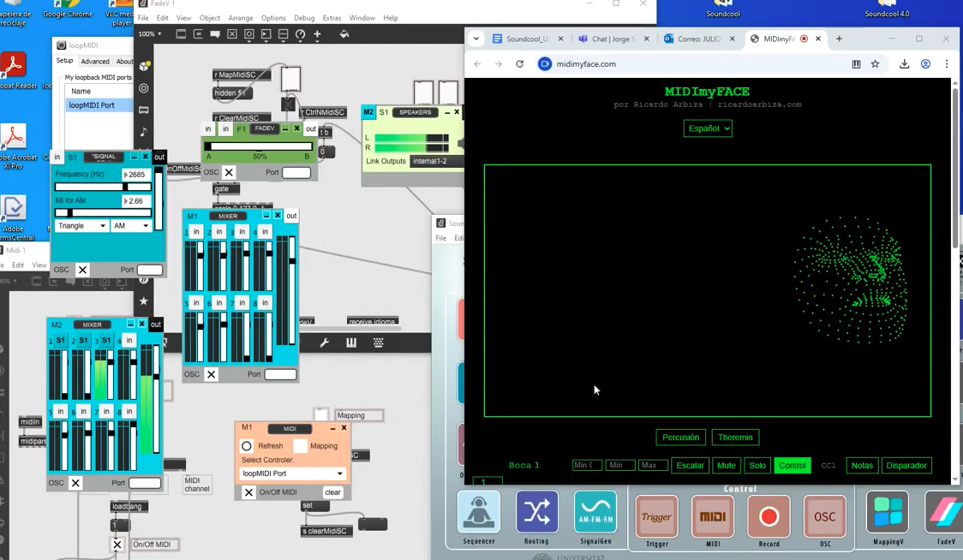Expand the Triangle waveform dropdown
This screenshot has height=560, width=963.
pyautogui.click(x=81, y=226)
